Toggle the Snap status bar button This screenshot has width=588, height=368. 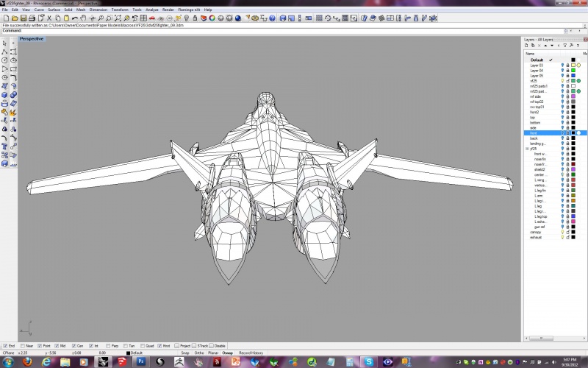(185, 353)
